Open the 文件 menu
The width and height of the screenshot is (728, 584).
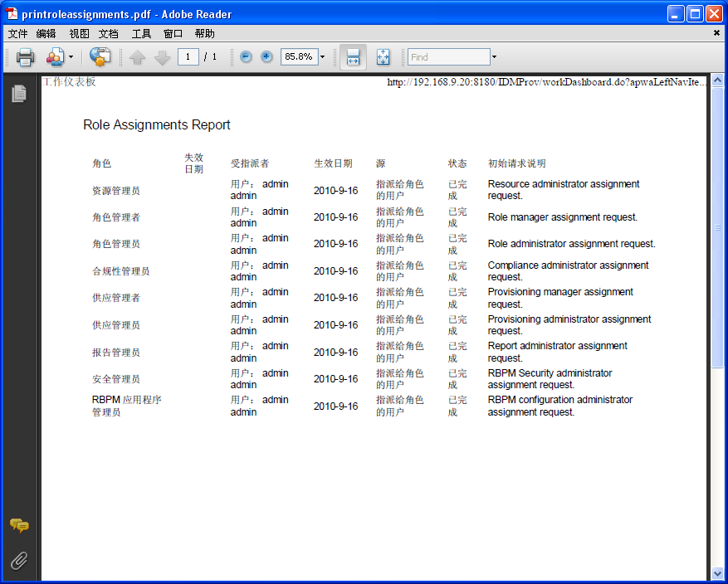[17, 33]
